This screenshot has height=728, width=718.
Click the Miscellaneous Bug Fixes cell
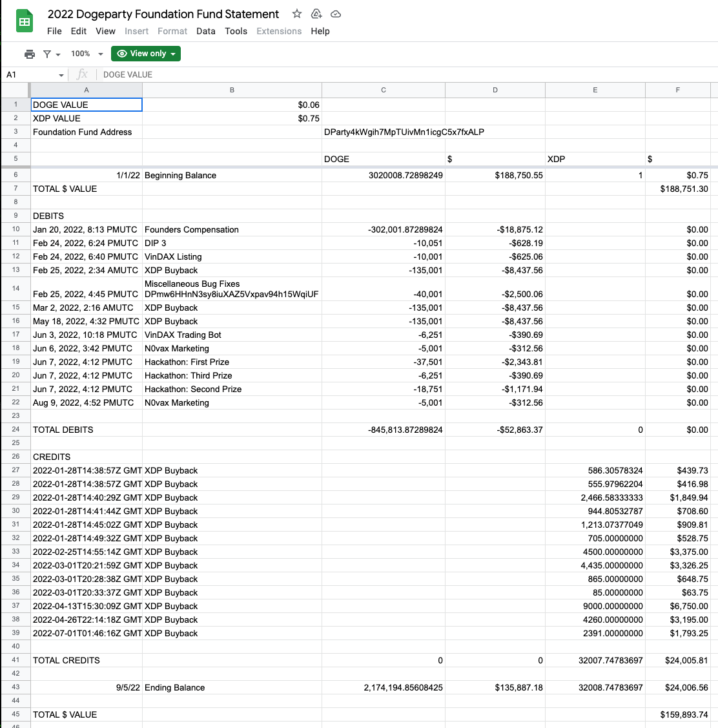(232, 289)
